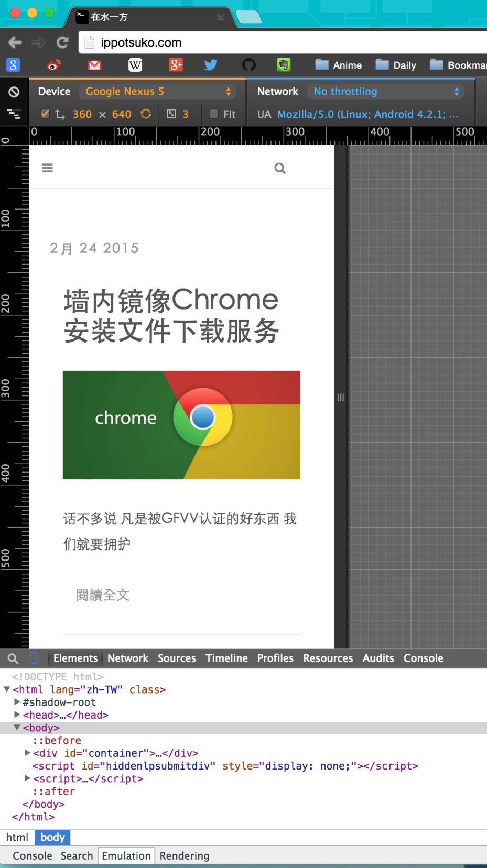Reload the page with refresh icon
Screen dimensions: 487x868
coord(62,42)
